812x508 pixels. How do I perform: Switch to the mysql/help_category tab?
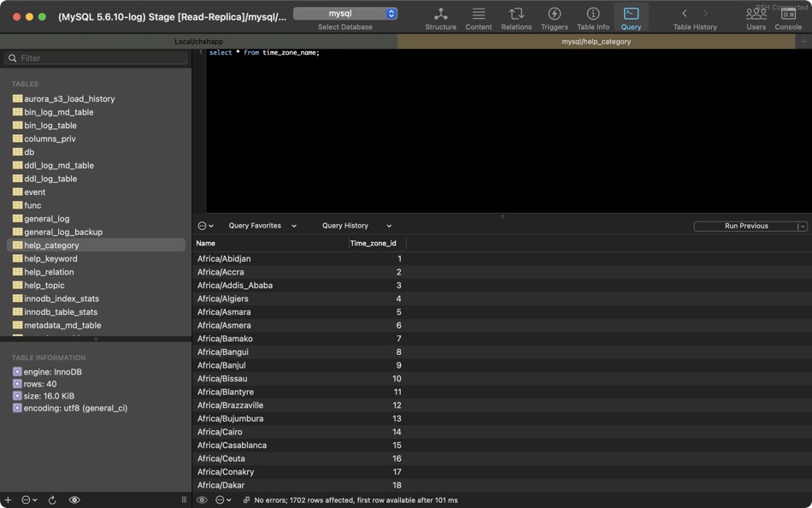pyautogui.click(x=596, y=41)
